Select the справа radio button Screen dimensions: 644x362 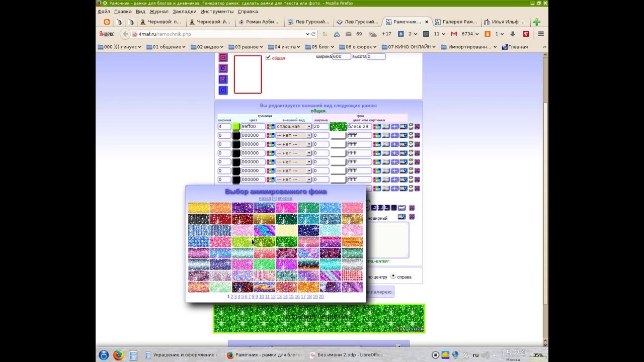click(x=393, y=277)
